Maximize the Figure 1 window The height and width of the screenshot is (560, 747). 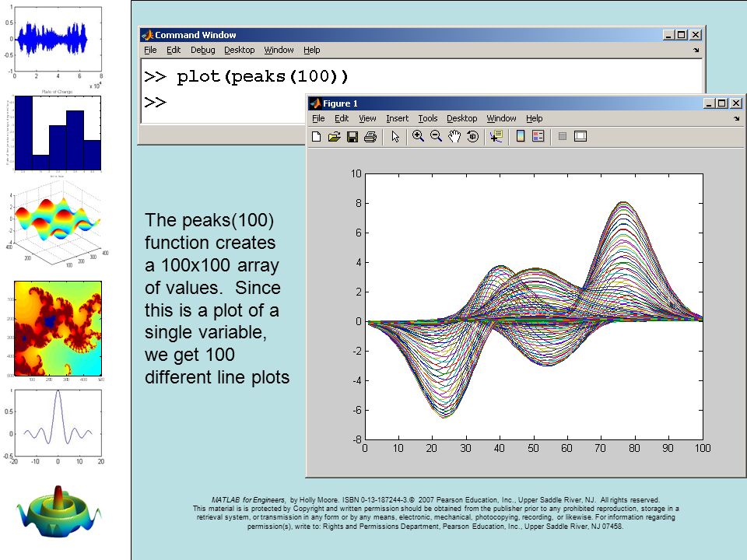pos(722,103)
